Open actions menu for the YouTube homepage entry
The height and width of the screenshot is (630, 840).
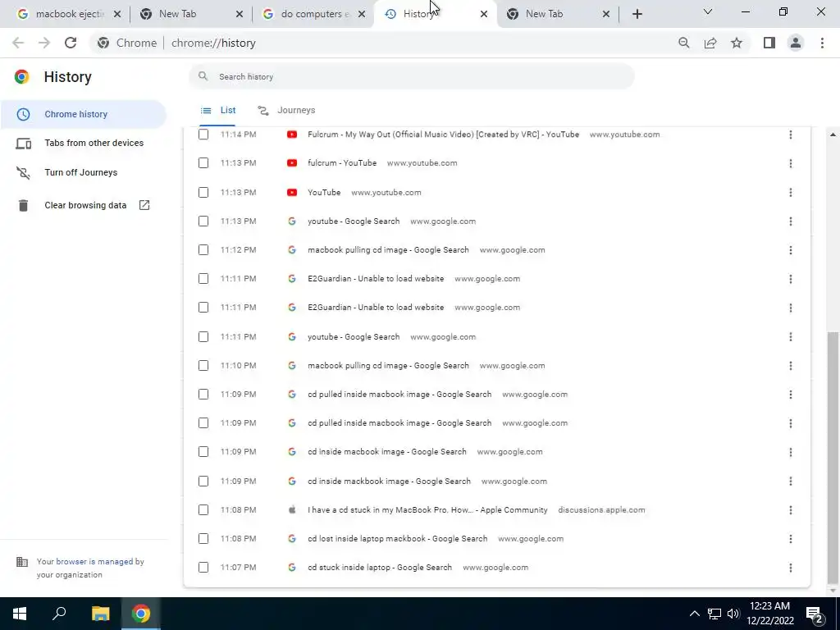pos(791,192)
